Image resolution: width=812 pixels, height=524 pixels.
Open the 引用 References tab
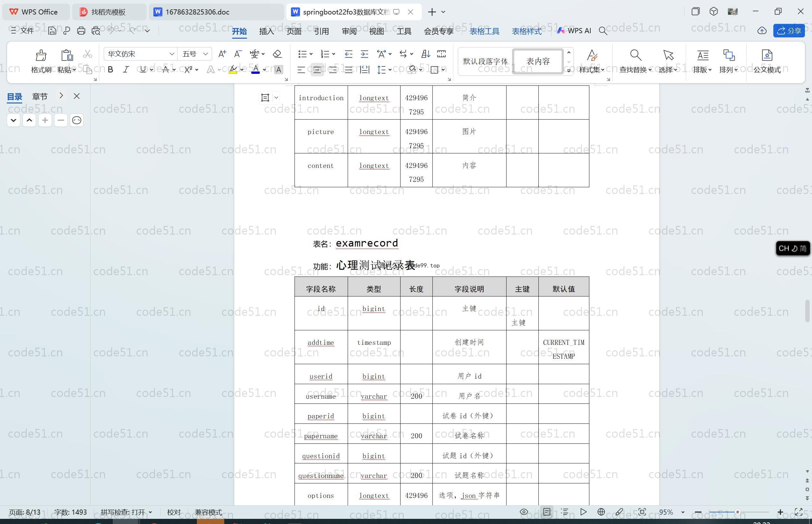pyautogui.click(x=321, y=31)
